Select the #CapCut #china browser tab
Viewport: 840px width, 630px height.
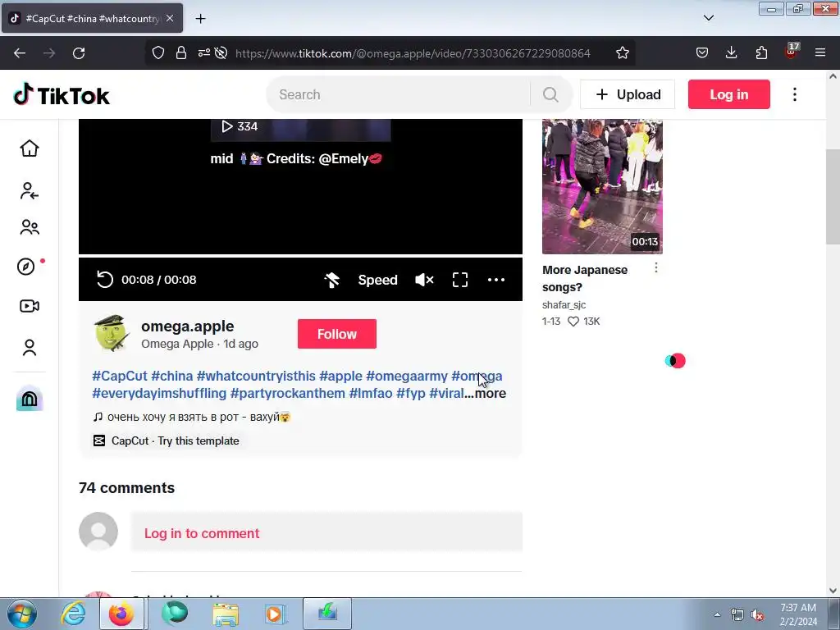click(92, 18)
